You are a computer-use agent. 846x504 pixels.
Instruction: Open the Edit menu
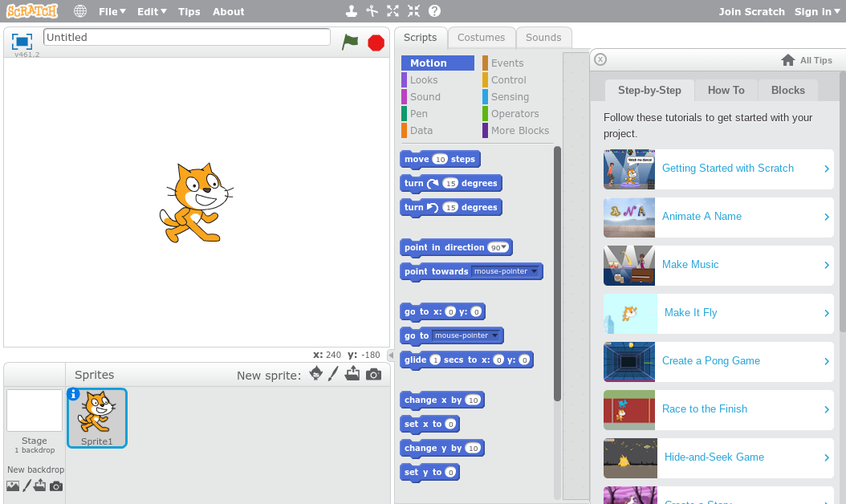coord(152,11)
